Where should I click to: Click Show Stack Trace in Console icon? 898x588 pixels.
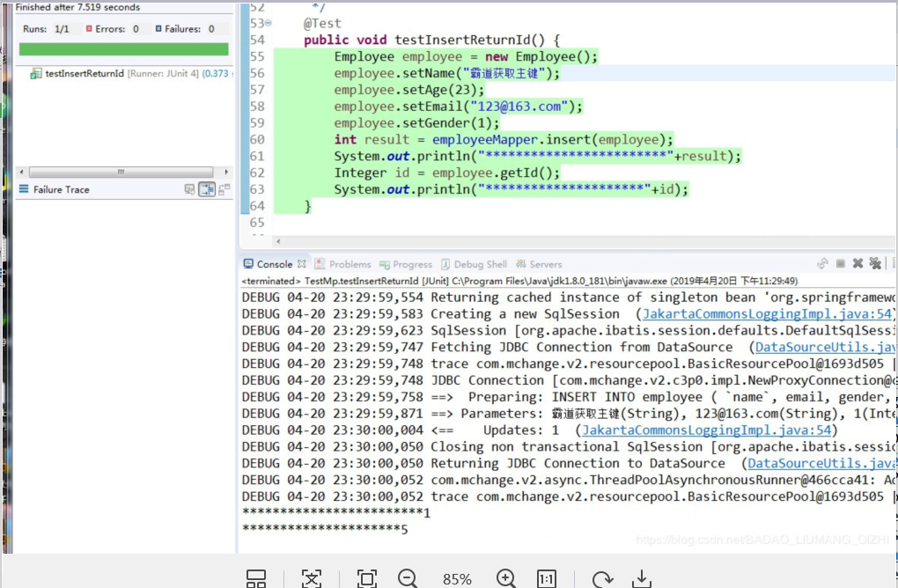(x=189, y=189)
